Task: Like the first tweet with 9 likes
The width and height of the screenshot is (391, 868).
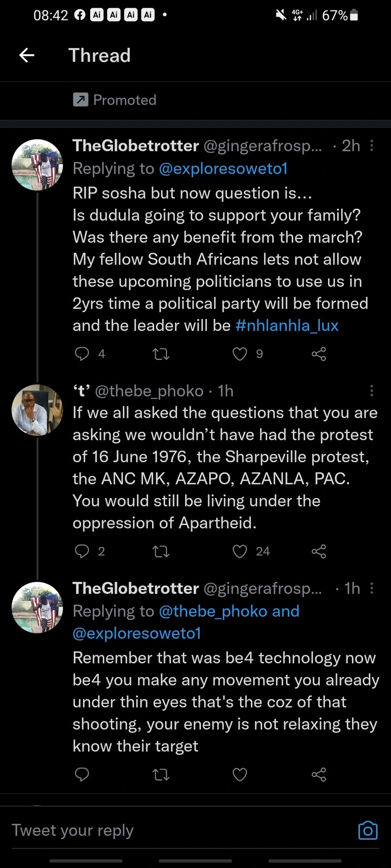Action: (x=240, y=354)
